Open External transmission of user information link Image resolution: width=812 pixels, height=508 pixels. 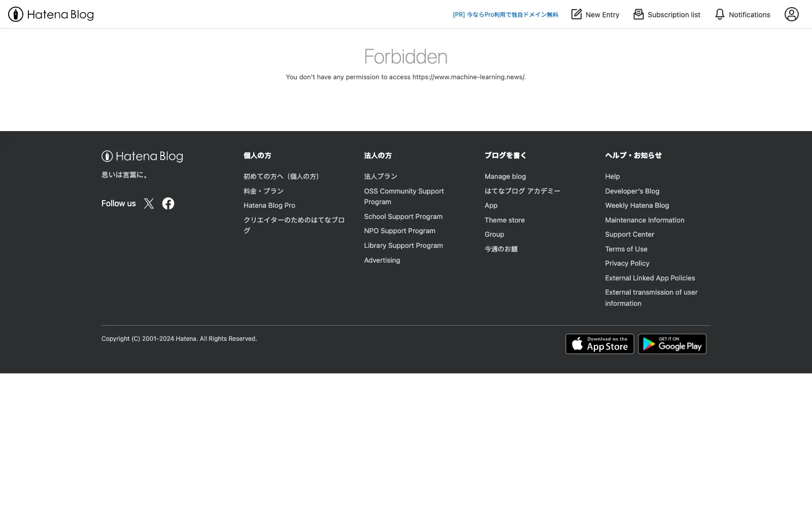[x=652, y=298]
